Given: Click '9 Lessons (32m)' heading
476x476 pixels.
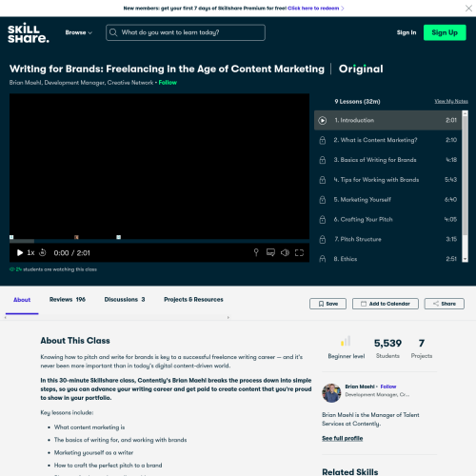Looking at the screenshot, I should [x=357, y=102].
